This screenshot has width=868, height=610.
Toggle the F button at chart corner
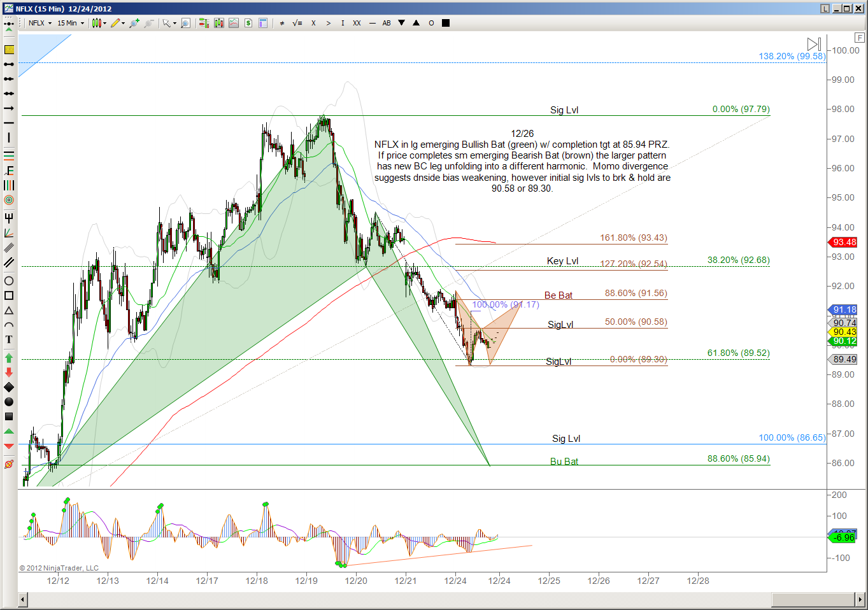tap(860, 38)
